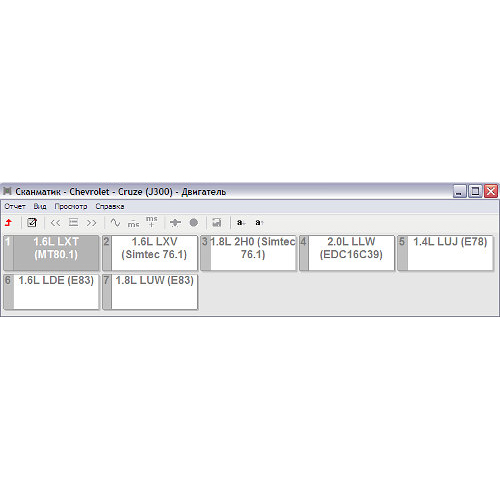Click the double right chevron next icon
The height and width of the screenshot is (500, 500).
(x=91, y=223)
